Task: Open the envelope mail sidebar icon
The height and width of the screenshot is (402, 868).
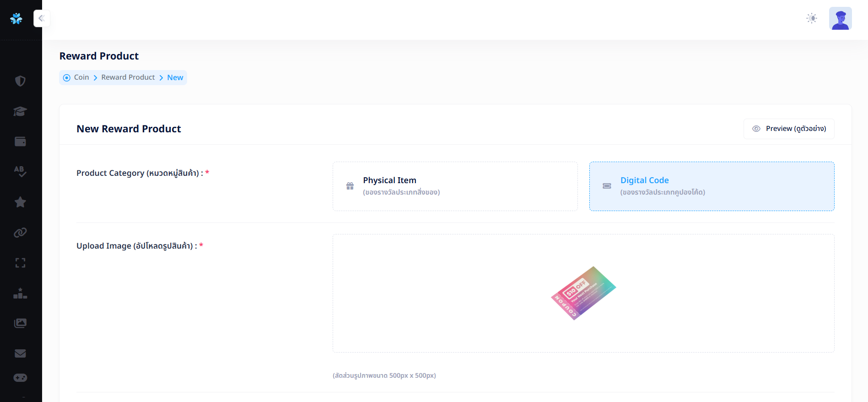Action: (x=20, y=353)
